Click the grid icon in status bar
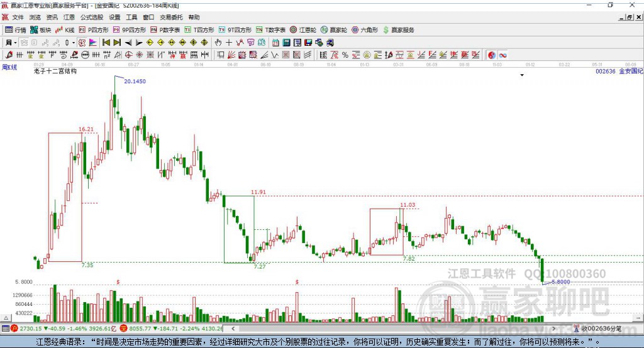This screenshot has width=644, height=348. [x=5, y=329]
